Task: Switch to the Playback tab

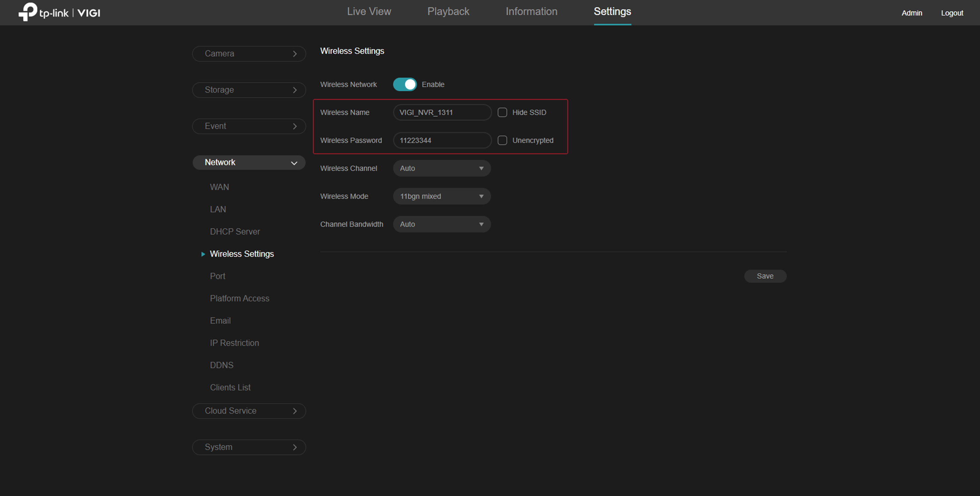Action: pyautogui.click(x=448, y=11)
